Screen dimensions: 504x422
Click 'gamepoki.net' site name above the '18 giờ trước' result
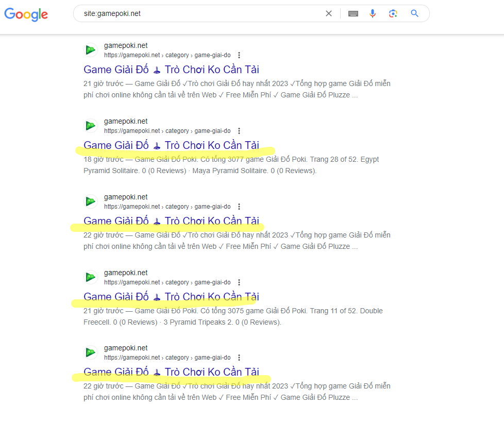126,122
